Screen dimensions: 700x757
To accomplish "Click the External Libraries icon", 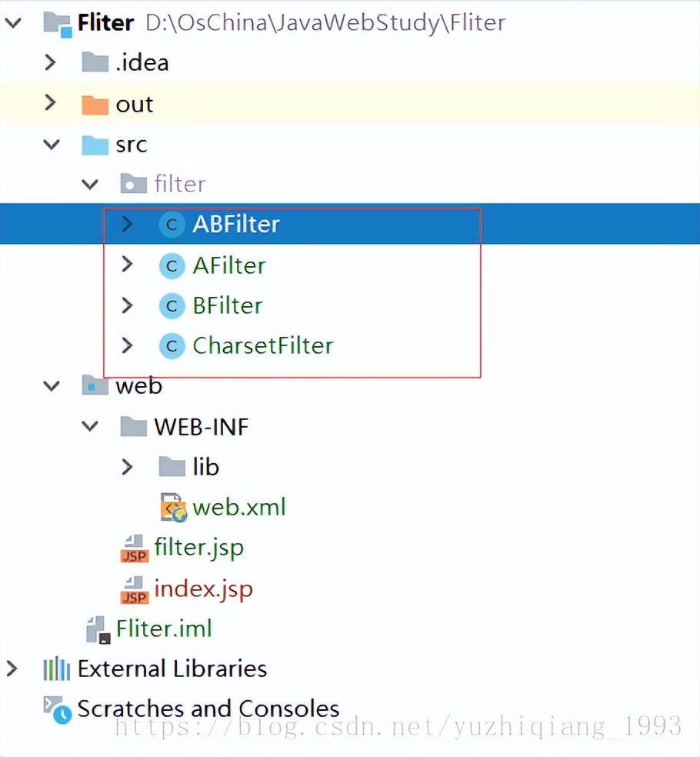I will tap(56, 669).
